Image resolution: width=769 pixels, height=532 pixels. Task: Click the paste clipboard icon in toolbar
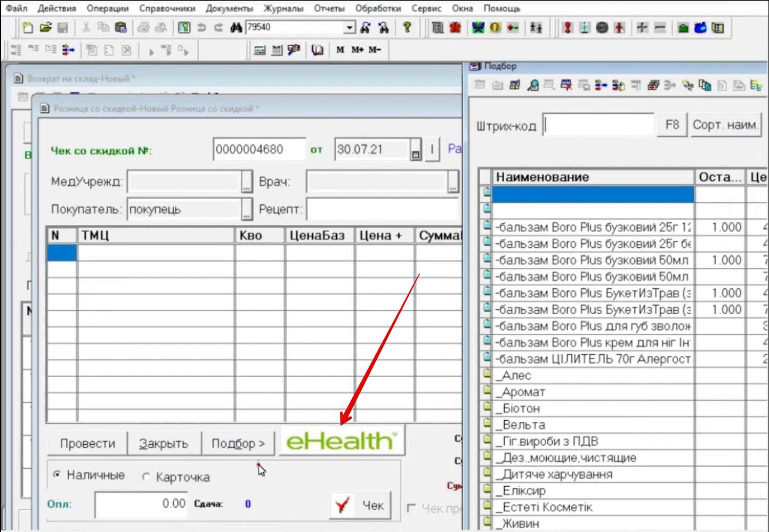click(x=121, y=28)
